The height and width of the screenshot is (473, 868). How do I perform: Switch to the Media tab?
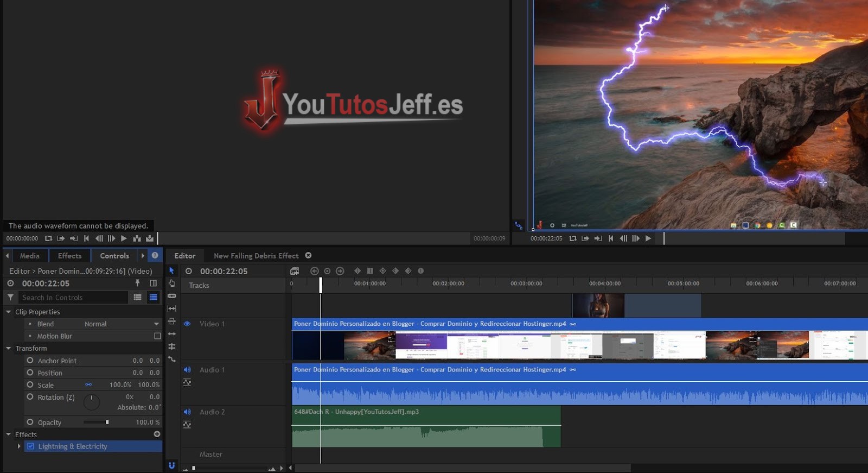[x=30, y=256]
